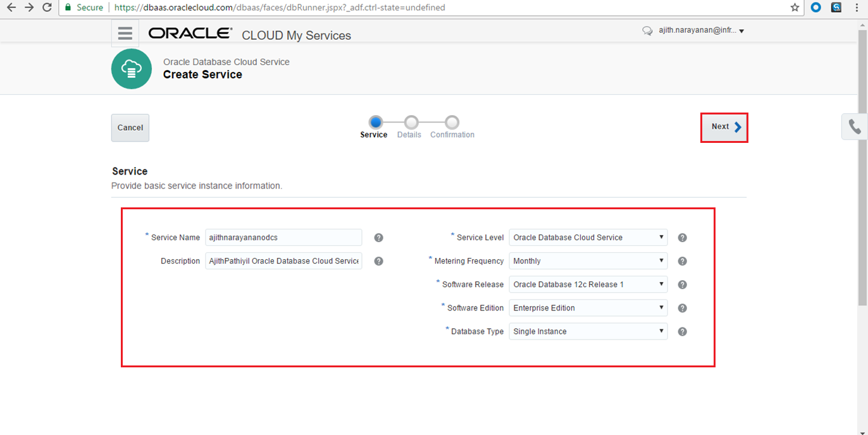Open the ajith.narayanan user account menu
The width and height of the screenshot is (868, 435).
701,31
